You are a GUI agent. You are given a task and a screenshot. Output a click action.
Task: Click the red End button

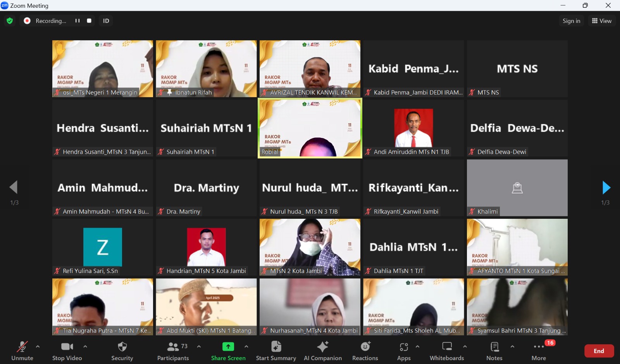599,351
